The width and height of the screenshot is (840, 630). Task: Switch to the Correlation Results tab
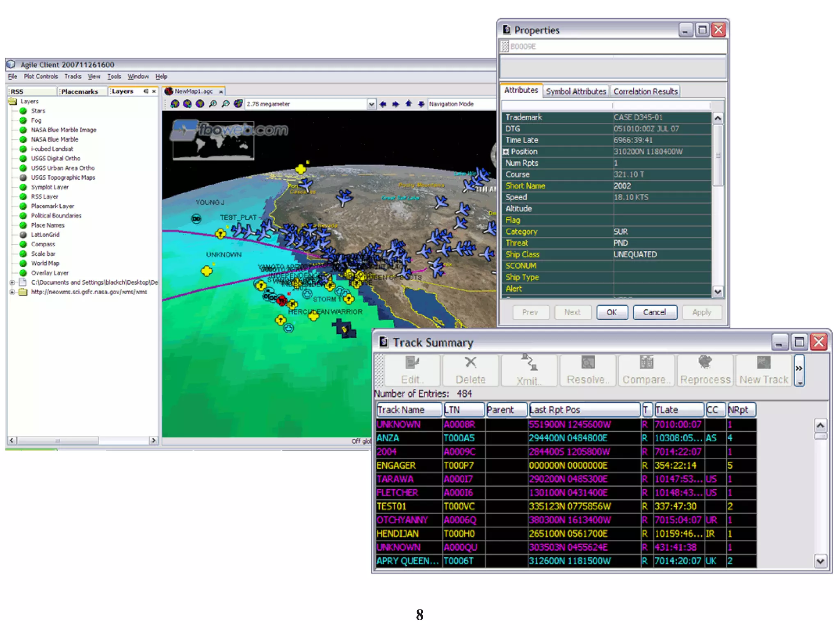(646, 91)
